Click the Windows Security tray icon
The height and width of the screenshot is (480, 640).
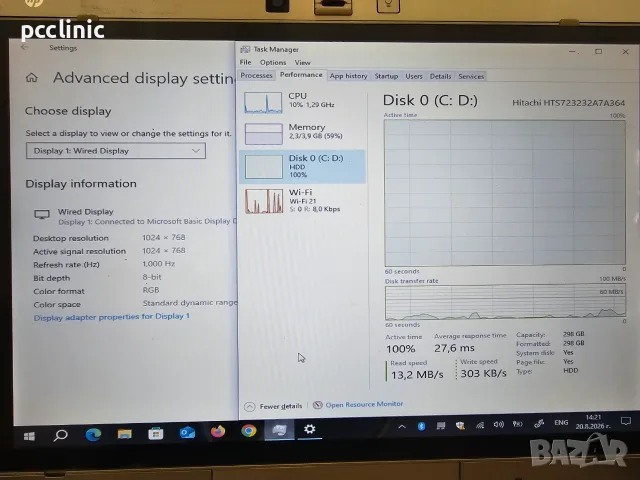[x=460, y=426]
